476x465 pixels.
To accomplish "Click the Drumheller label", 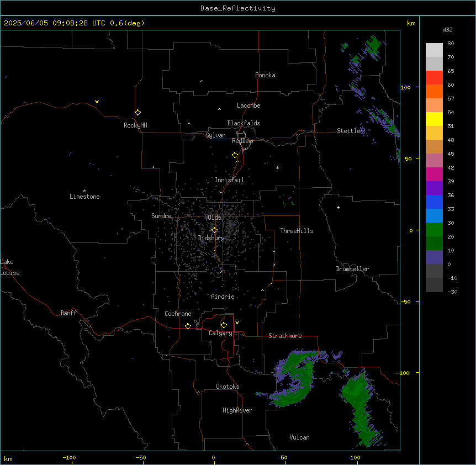I will tap(352, 269).
